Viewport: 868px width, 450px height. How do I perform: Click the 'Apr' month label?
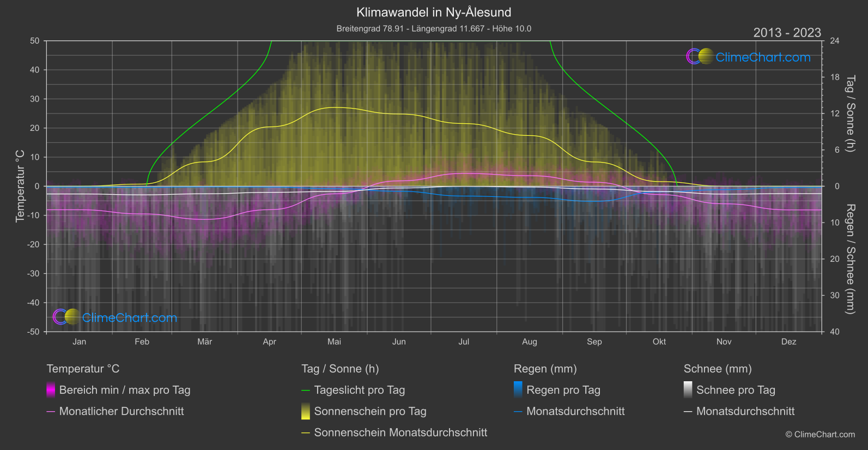coord(270,341)
